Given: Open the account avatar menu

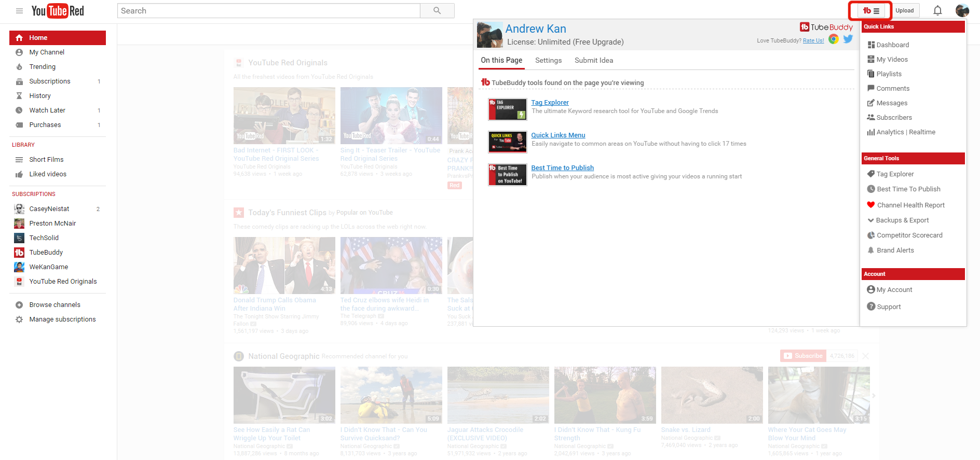Looking at the screenshot, I should pyautogui.click(x=962, y=11).
